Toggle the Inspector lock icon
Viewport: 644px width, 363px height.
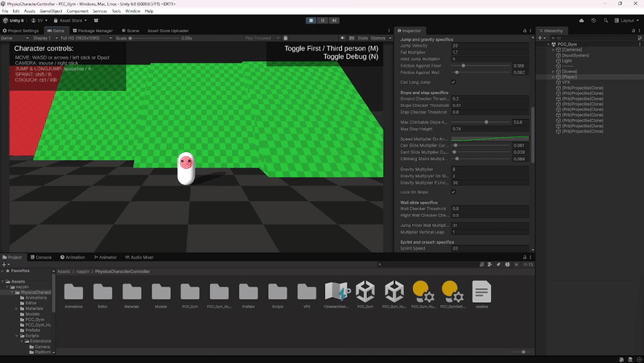(x=523, y=31)
